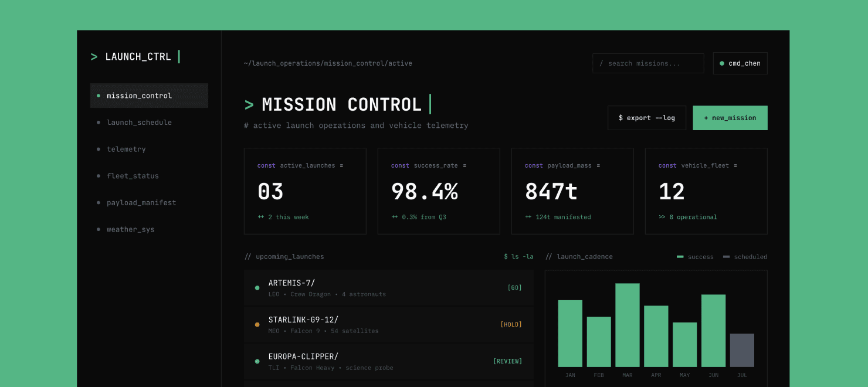The height and width of the screenshot is (387, 868).
Task: Select the MAR bar in launch cadence chart
Action: coord(627,325)
